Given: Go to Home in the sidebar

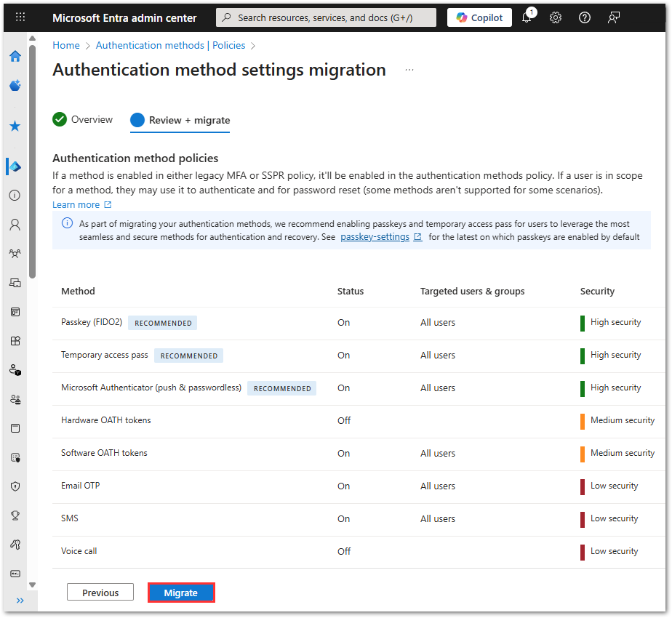Looking at the screenshot, I should pos(15,57).
